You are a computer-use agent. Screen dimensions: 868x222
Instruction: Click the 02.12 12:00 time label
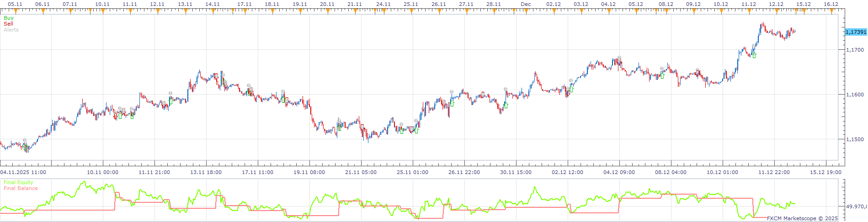coord(568,172)
